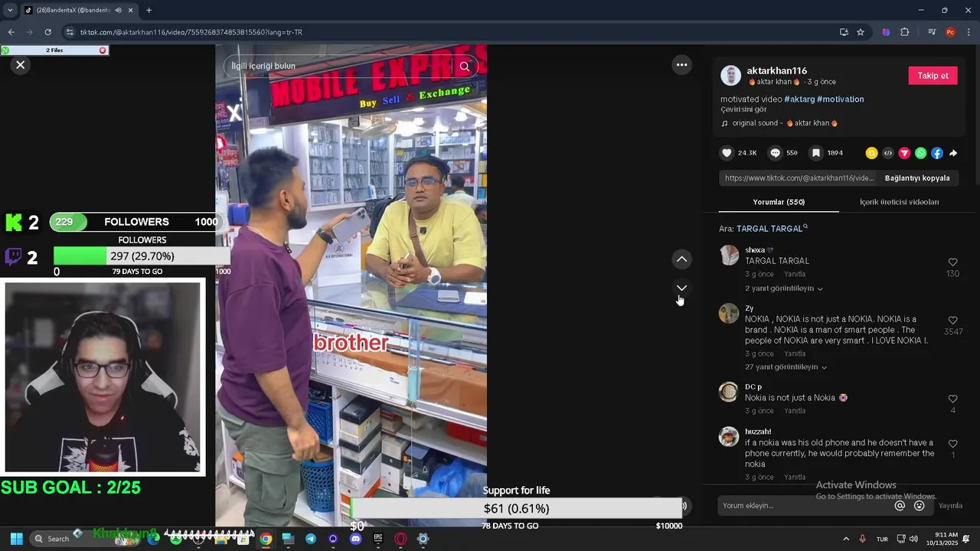The image size is (980, 551).
Task: Click the install app icon in address bar
Action: point(844,32)
